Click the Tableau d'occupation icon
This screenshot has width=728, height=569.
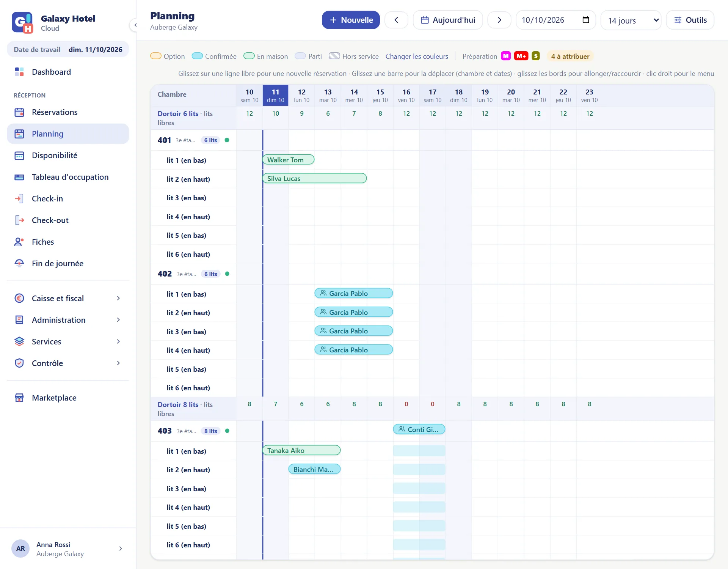(19, 177)
